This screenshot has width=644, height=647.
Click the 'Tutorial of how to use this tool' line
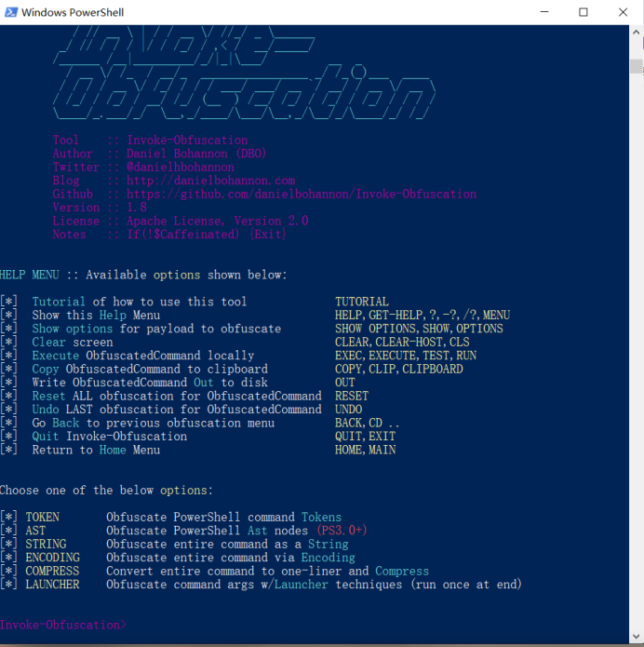coord(140,302)
